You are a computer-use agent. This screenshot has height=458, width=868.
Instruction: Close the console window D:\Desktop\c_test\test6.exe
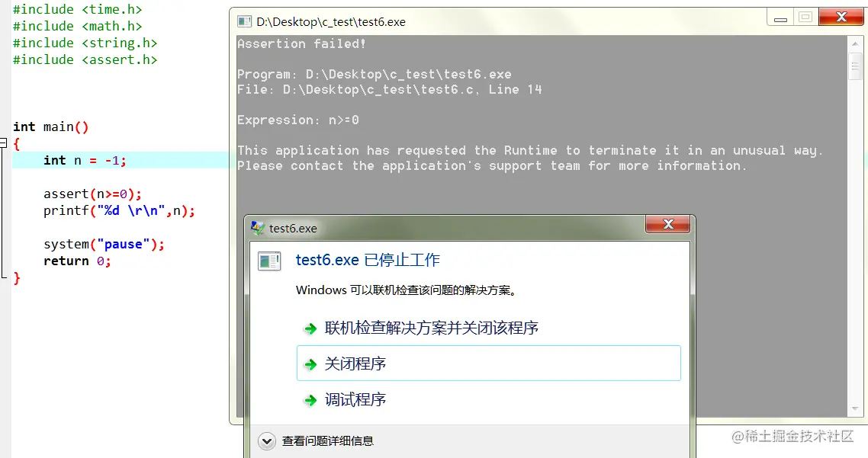841,17
